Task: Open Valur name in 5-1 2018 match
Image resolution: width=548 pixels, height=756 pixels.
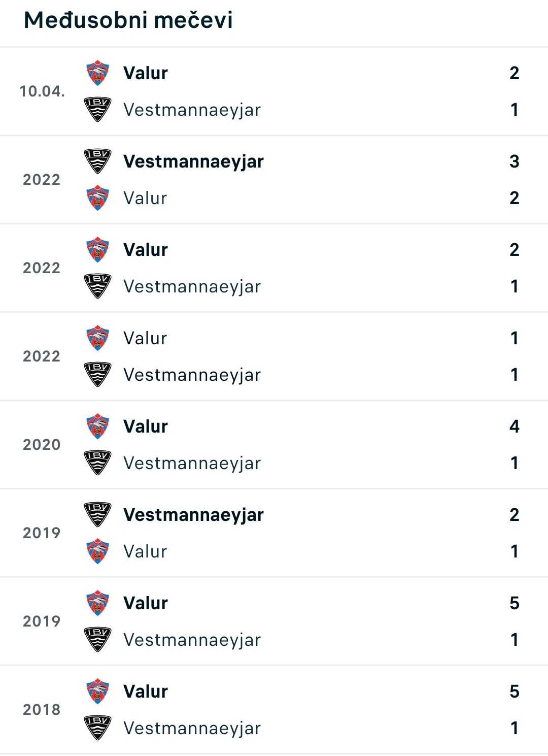Action: 146,692
